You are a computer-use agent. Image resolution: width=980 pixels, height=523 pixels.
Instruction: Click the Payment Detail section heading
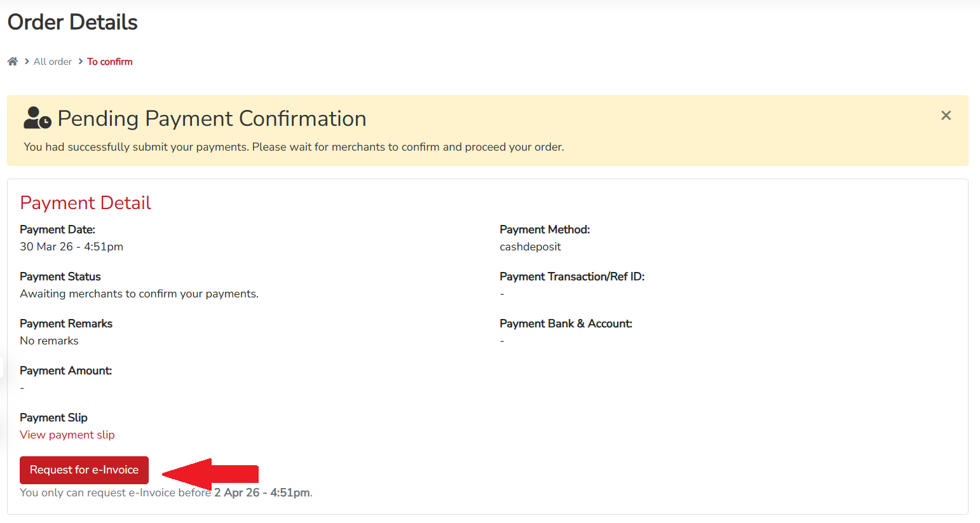point(85,202)
